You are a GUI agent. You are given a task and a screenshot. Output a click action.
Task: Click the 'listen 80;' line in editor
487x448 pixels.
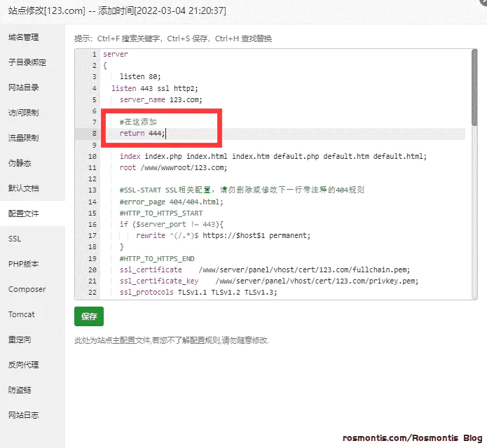click(x=140, y=76)
